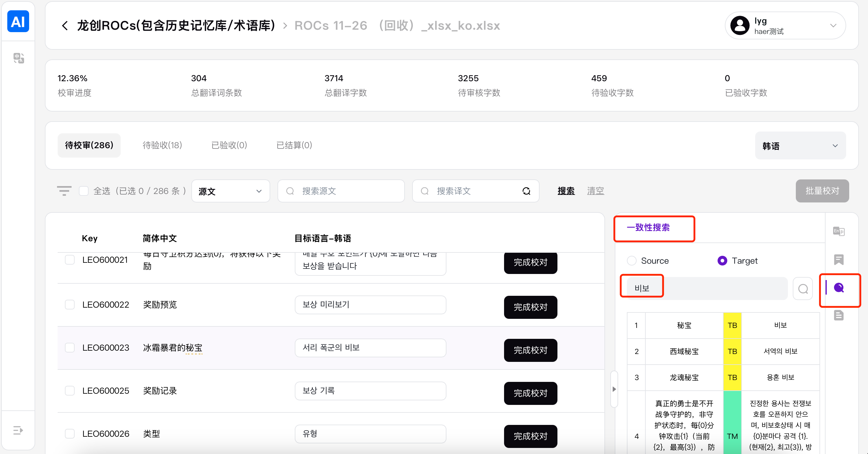
Task: Click the filter lines icon near select all
Action: (x=64, y=191)
